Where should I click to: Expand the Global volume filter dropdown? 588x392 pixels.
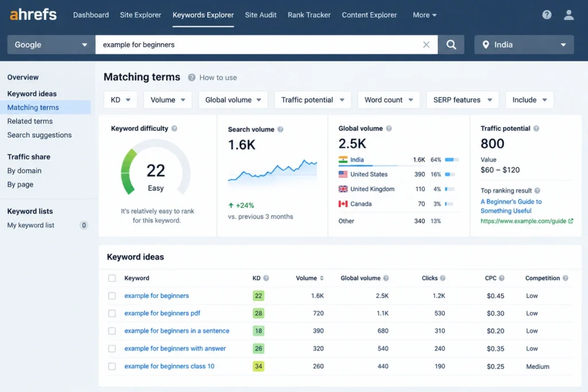pyautogui.click(x=233, y=100)
